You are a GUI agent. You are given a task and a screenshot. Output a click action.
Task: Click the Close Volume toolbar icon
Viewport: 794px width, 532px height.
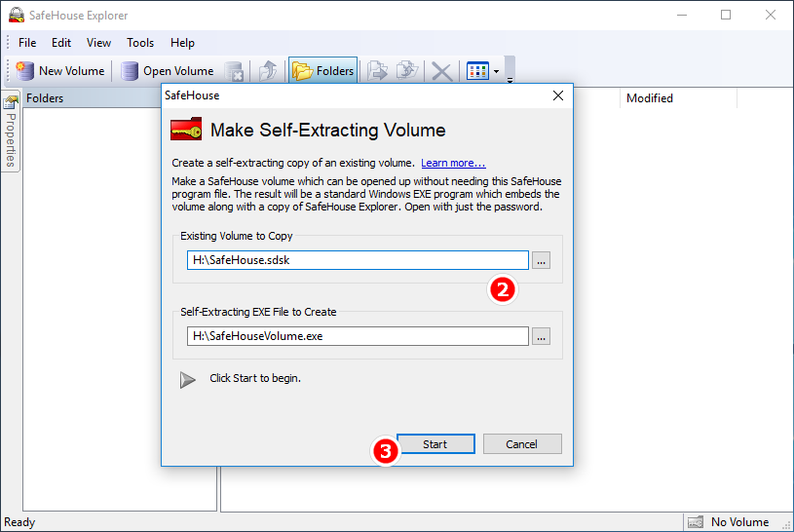234,71
